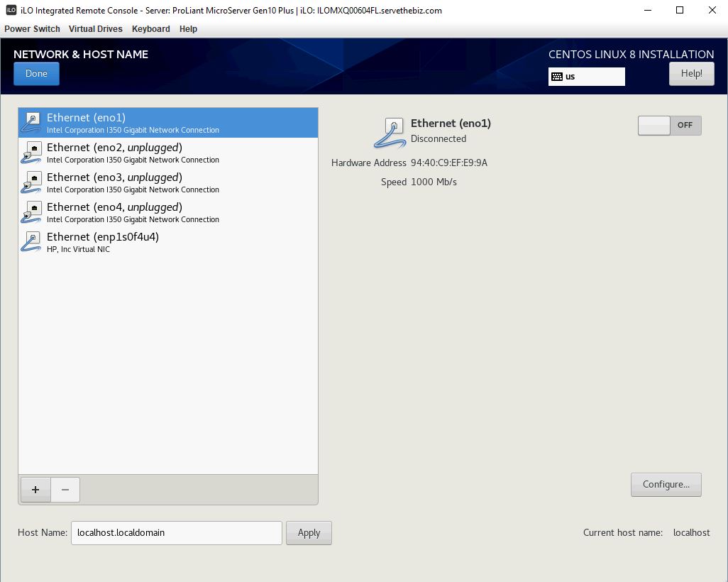
Task: Close the iLO Remote Console window
Action: tap(712, 10)
